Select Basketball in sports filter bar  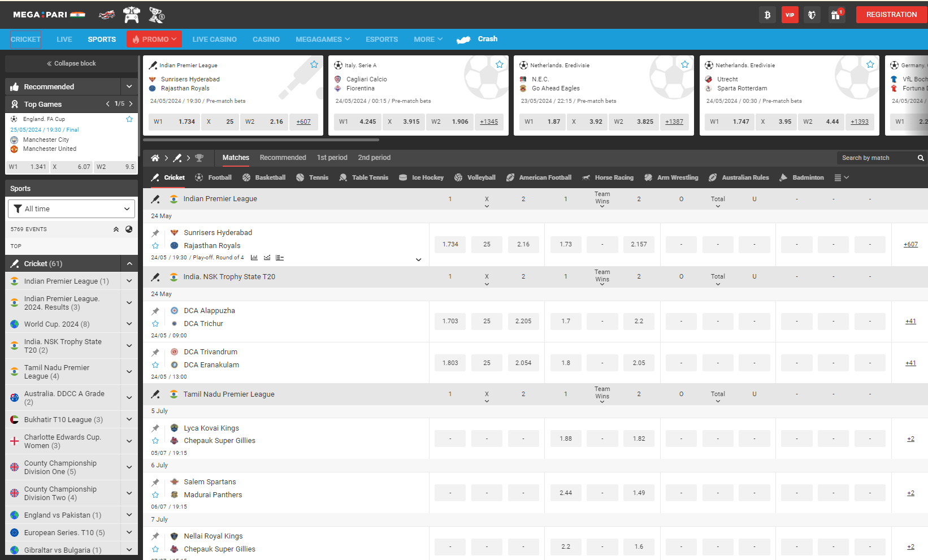click(264, 177)
